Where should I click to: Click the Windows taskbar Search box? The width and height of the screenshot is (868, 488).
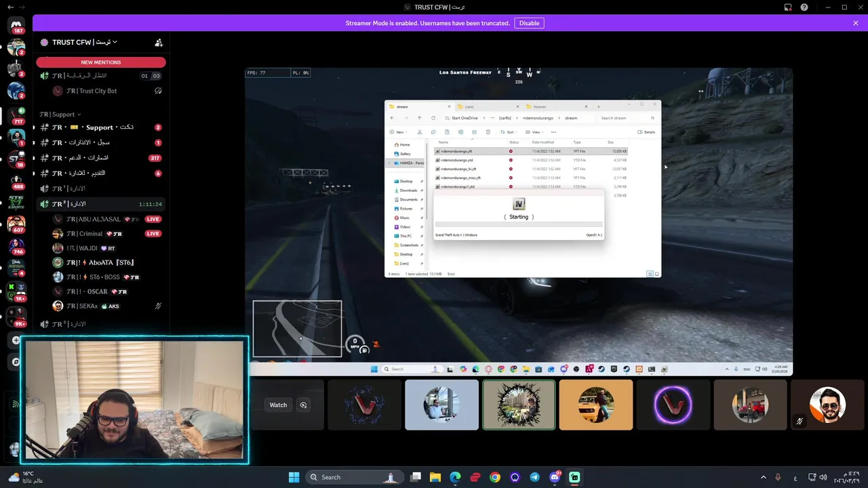pos(356,477)
